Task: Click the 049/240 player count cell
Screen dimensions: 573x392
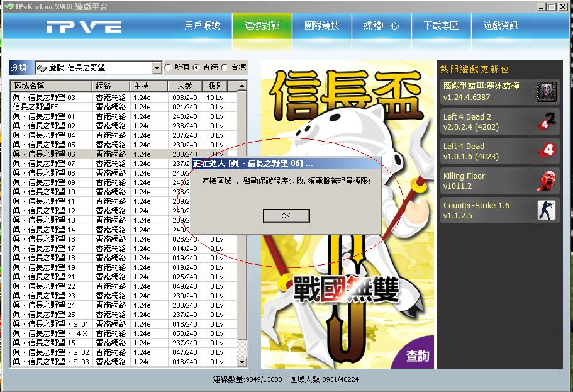Action: pos(185,286)
